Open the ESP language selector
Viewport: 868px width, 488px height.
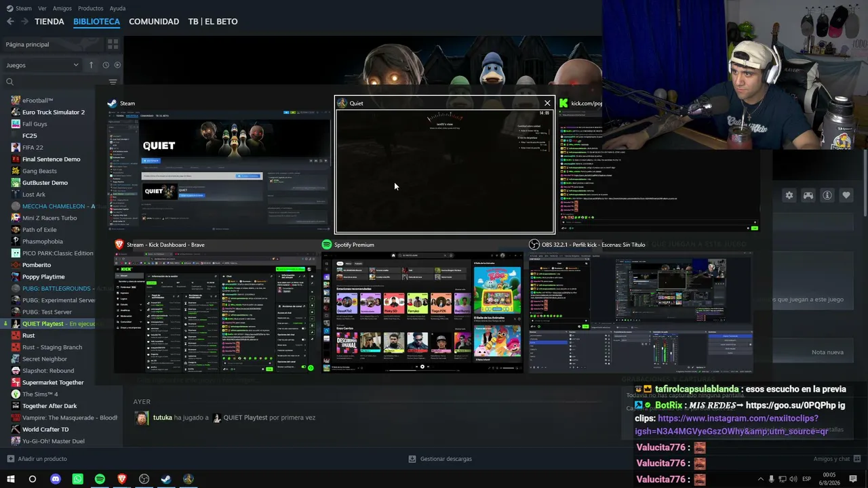point(807,479)
